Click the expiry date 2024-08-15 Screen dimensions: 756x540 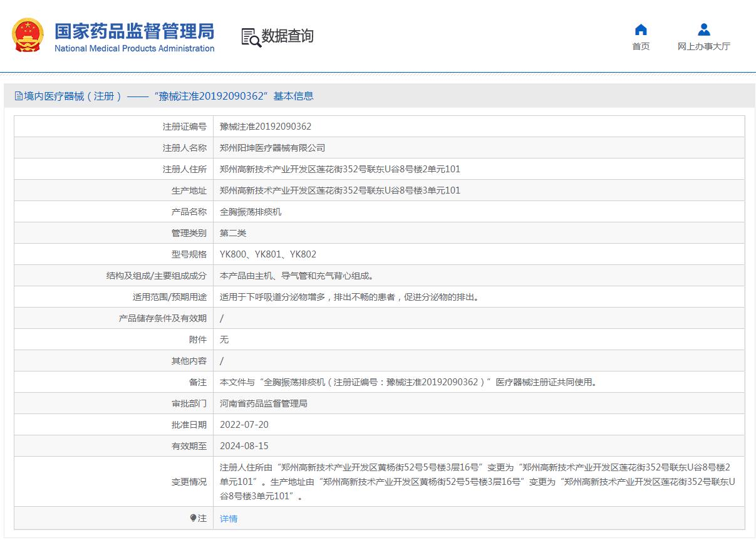244,446
